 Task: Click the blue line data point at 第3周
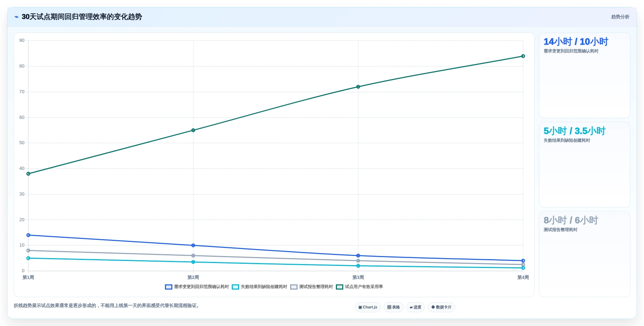[358, 256]
